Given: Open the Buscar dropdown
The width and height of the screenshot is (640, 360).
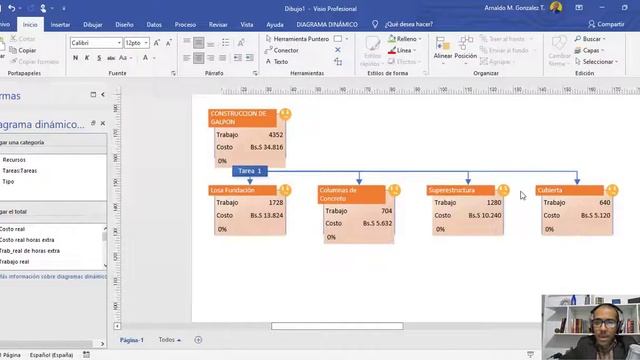Looking at the screenshot, I should point(590,39).
